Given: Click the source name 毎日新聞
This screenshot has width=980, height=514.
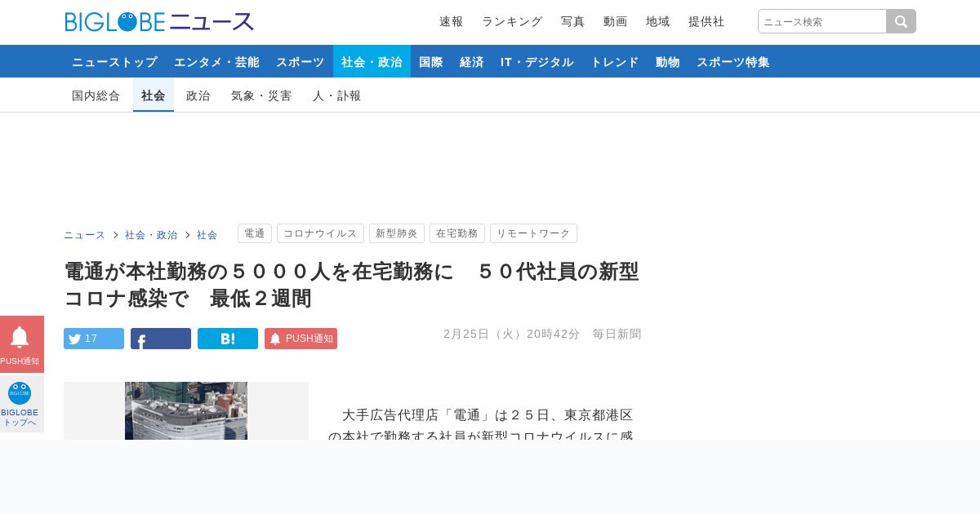Looking at the screenshot, I should pyautogui.click(x=617, y=334).
